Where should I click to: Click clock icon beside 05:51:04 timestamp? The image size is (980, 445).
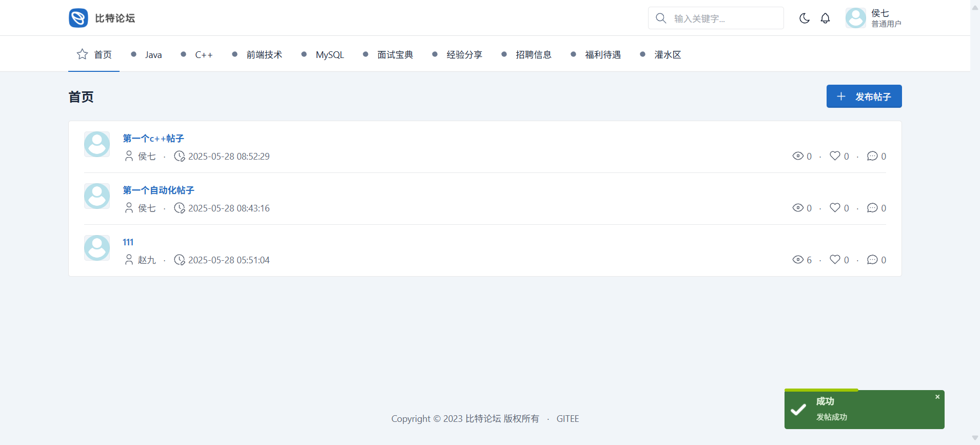[180, 260]
